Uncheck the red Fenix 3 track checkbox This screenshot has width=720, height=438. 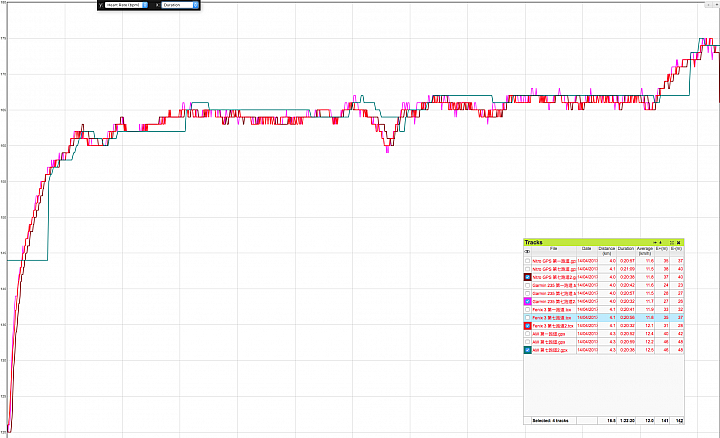[x=528, y=326]
